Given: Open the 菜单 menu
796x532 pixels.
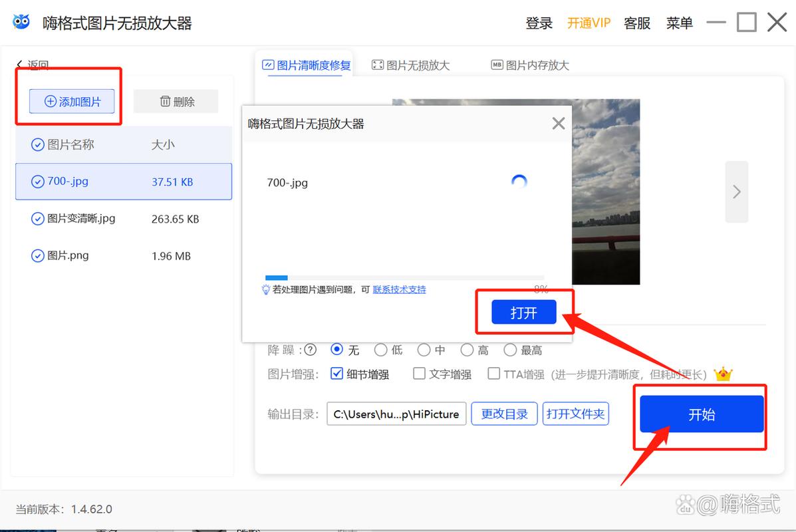Looking at the screenshot, I should (x=679, y=23).
